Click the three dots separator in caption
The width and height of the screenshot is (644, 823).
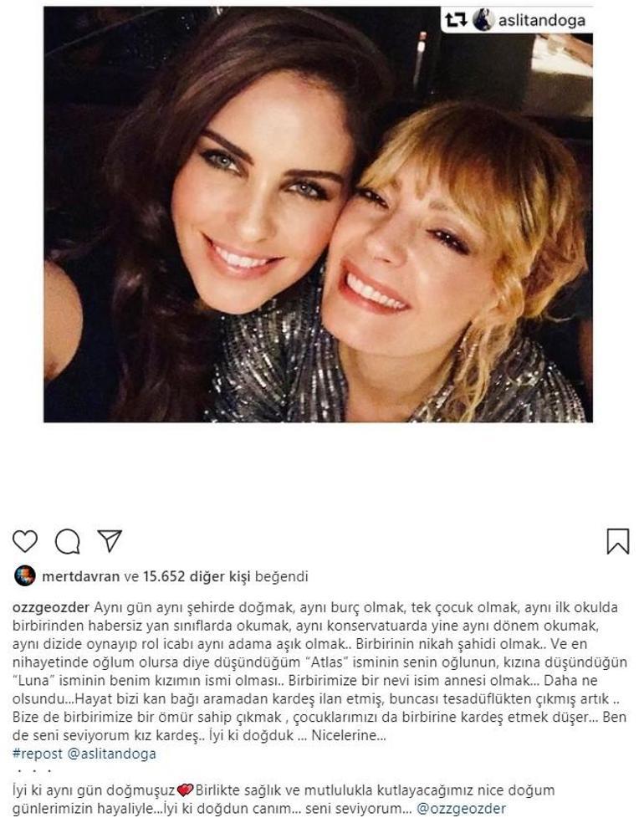tap(33, 771)
